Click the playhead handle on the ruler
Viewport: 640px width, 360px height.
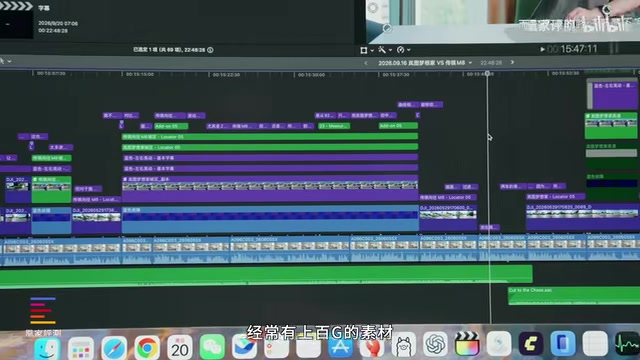click(487, 73)
